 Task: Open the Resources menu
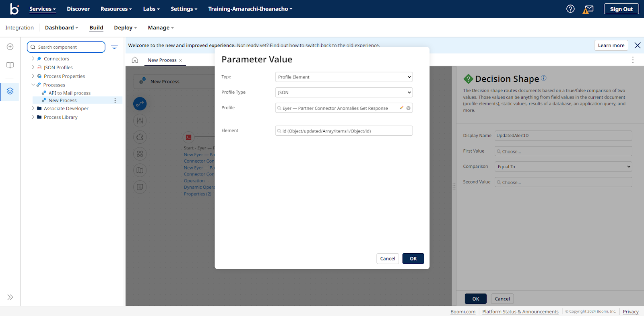[116, 9]
